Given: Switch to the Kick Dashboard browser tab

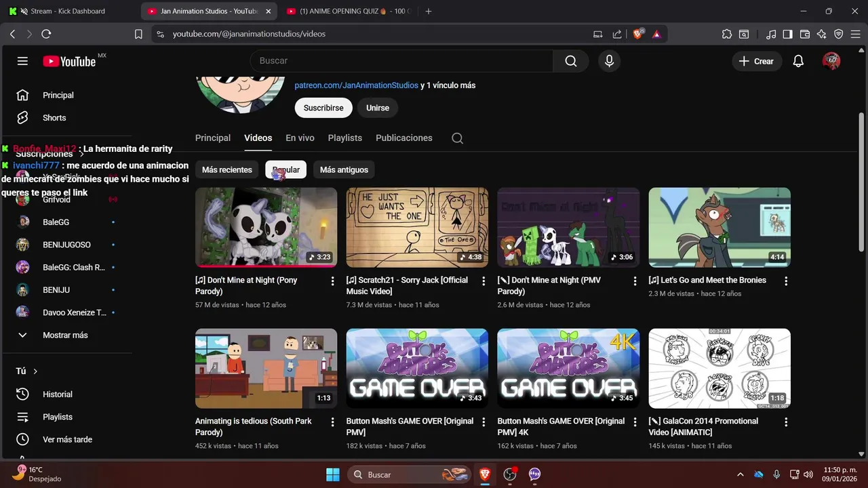Looking at the screenshot, I should 68,11.
